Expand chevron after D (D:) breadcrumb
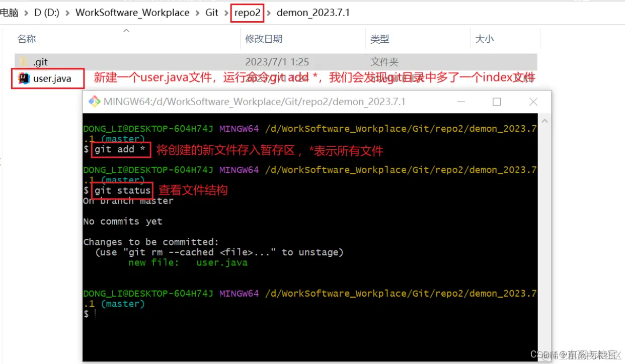This screenshot has height=364, width=625. [x=67, y=13]
